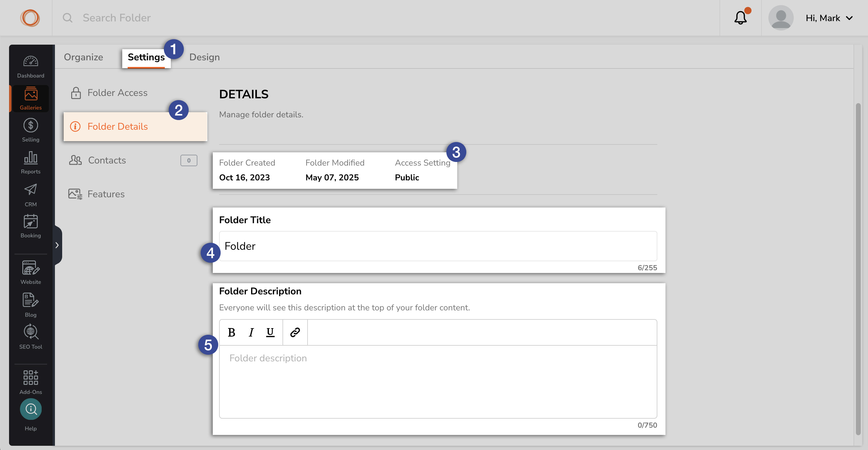Image resolution: width=868 pixels, height=450 pixels.
Task: Click the '0/750' character counter
Action: [647, 425]
